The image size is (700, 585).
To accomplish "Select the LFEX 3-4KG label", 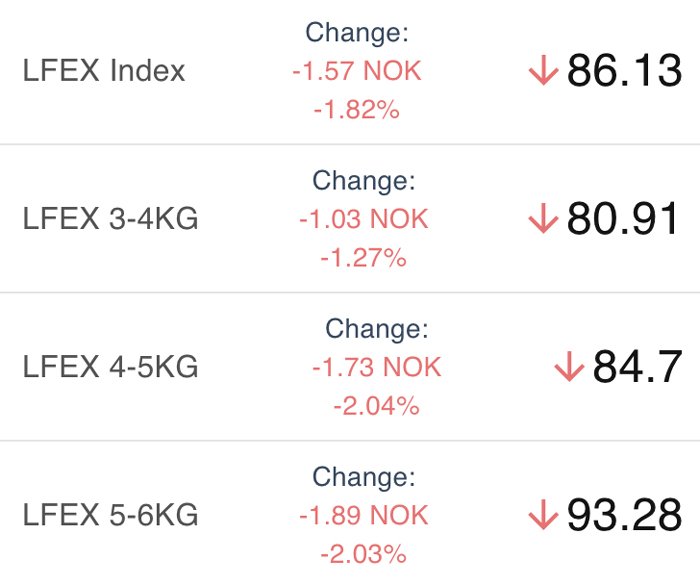I will click(x=110, y=219).
